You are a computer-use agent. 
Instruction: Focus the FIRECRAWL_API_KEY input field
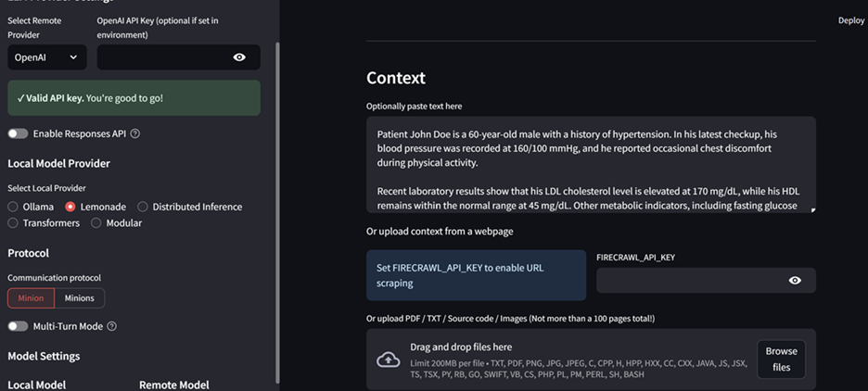click(691, 281)
